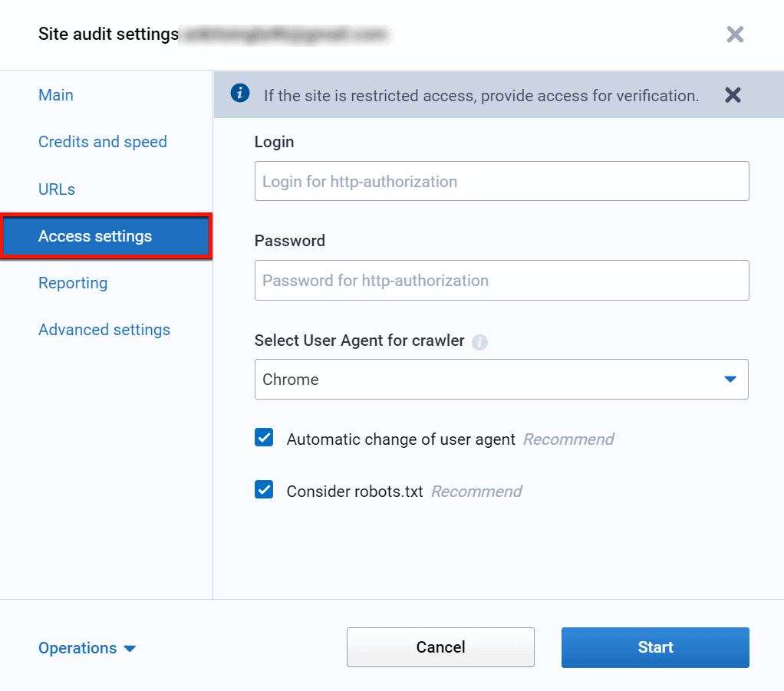Click the info icon on the banner
The width and height of the screenshot is (784, 691).
coord(239,93)
